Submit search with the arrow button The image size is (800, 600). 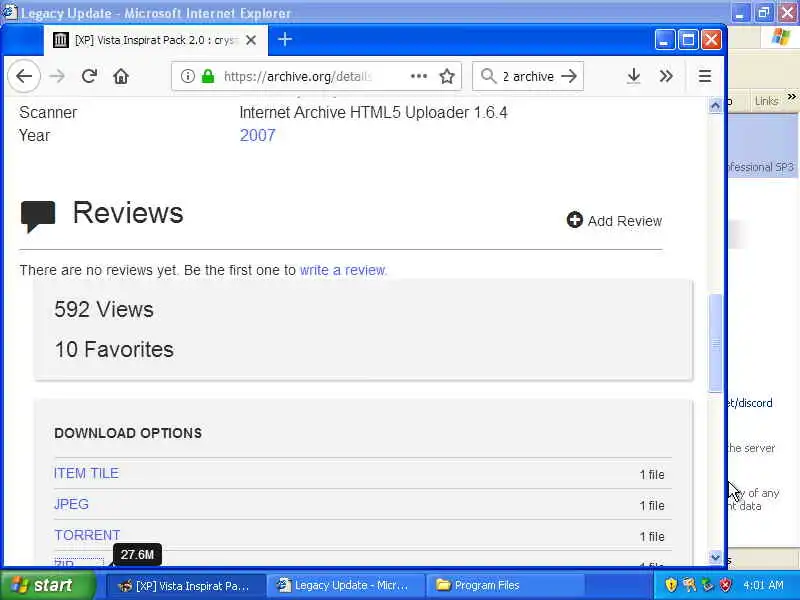coord(569,76)
